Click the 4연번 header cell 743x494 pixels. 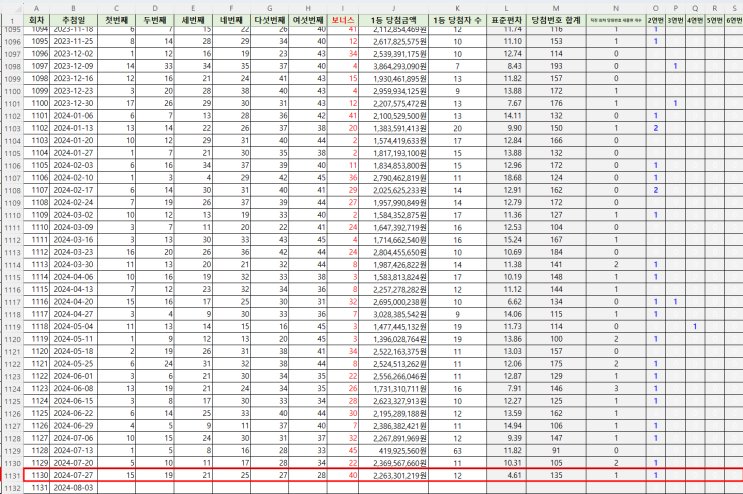[x=695, y=20]
